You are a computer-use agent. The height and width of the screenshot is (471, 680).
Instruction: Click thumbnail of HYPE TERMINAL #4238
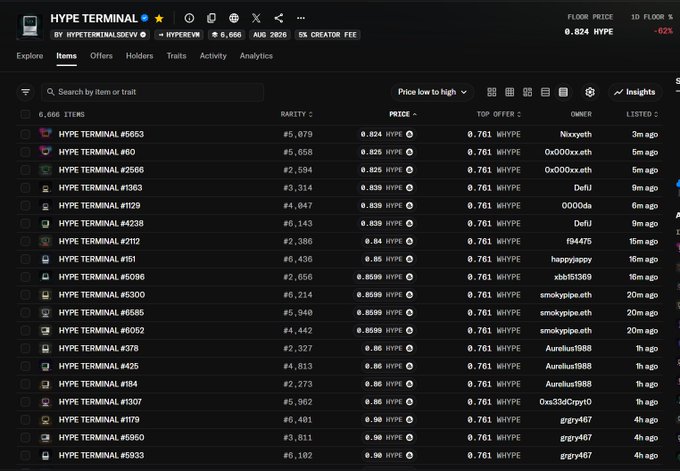click(45, 223)
